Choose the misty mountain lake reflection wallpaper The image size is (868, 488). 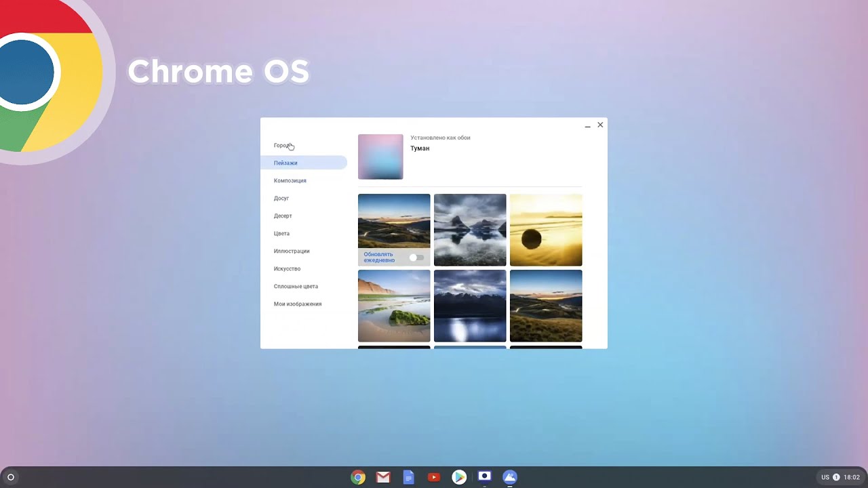470,230
